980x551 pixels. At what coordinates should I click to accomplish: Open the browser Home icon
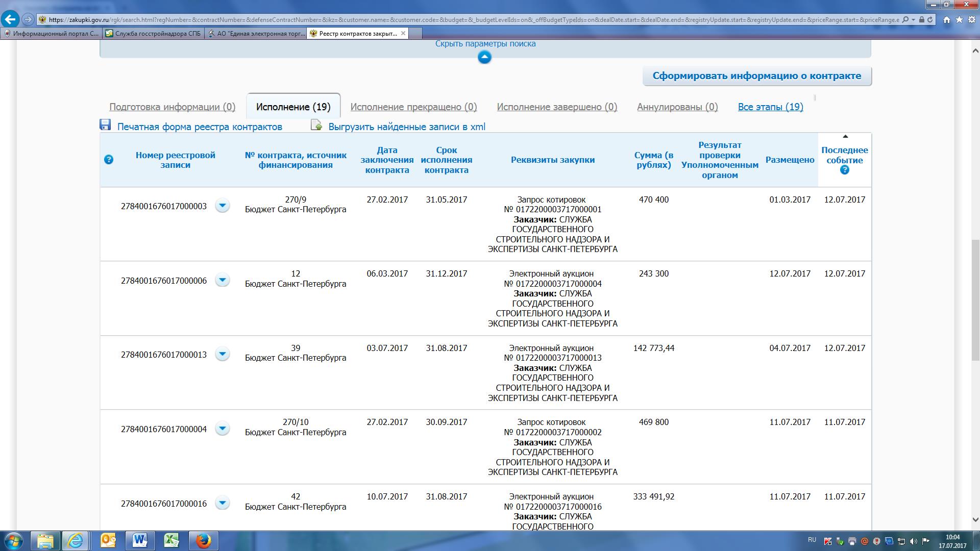pyautogui.click(x=947, y=19)
